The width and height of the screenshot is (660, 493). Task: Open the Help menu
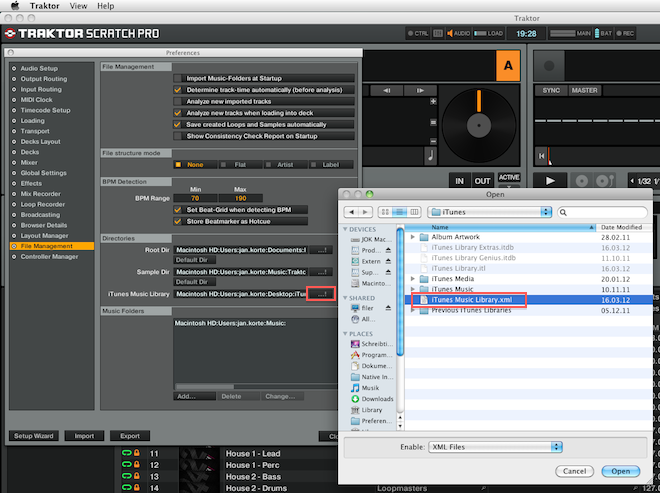coord(106,6)
